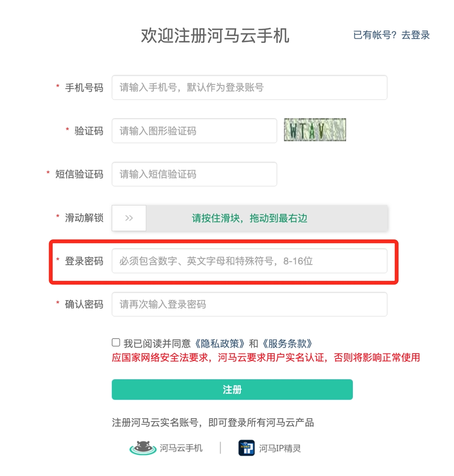Click the 登录密码 password input field
Screen dimensions: 454x476
249,261
